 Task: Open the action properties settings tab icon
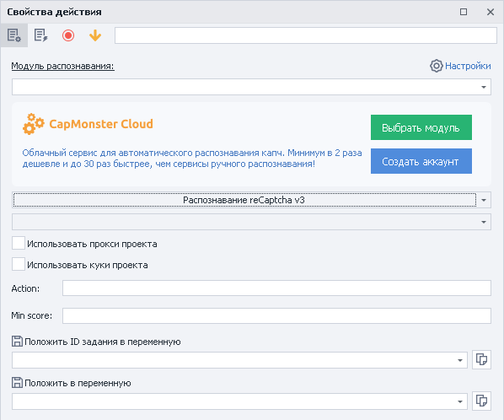[x=13, y=35]
